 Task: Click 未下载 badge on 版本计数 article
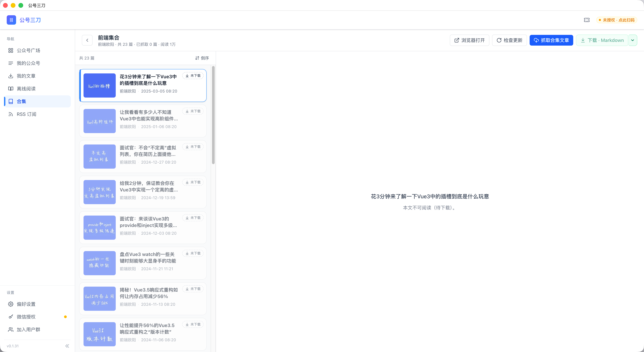coord(193,324)
